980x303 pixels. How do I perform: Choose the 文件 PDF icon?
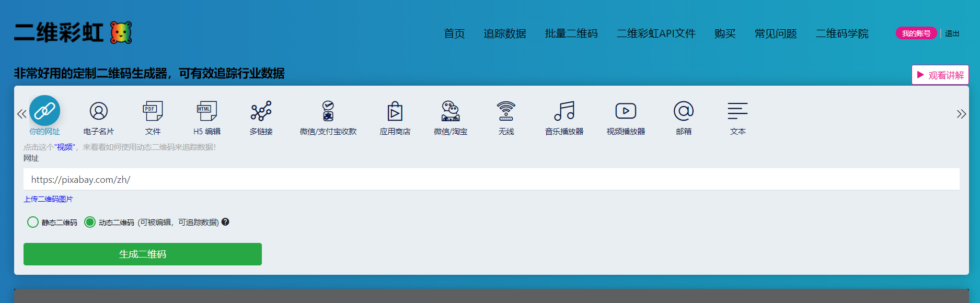tap(153, 111)
